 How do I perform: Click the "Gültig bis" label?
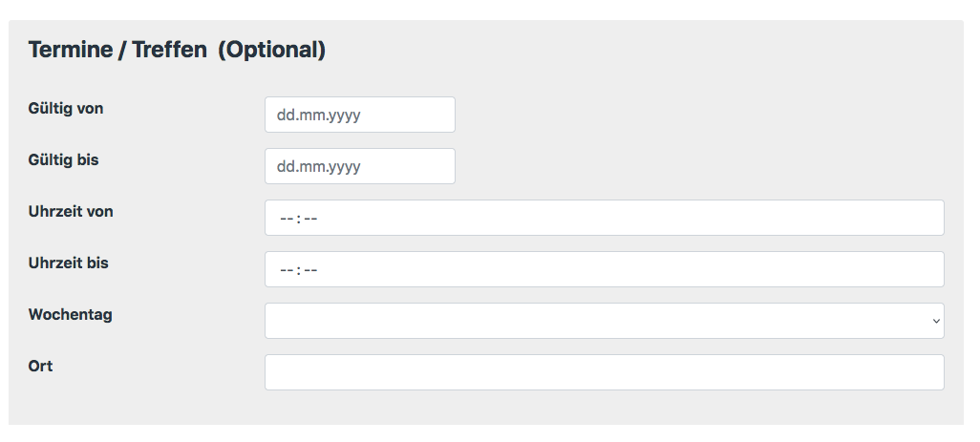[64, 160]
